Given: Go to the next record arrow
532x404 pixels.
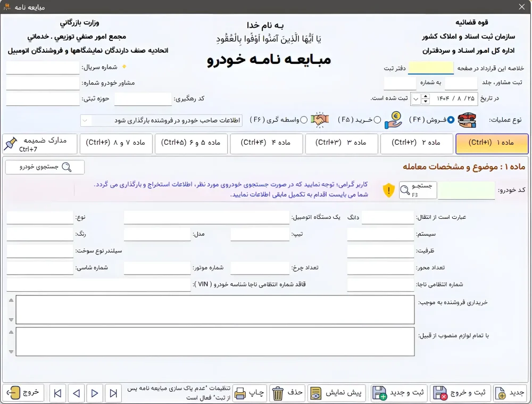Looking at the screenshot, I should tap(95, 393).
